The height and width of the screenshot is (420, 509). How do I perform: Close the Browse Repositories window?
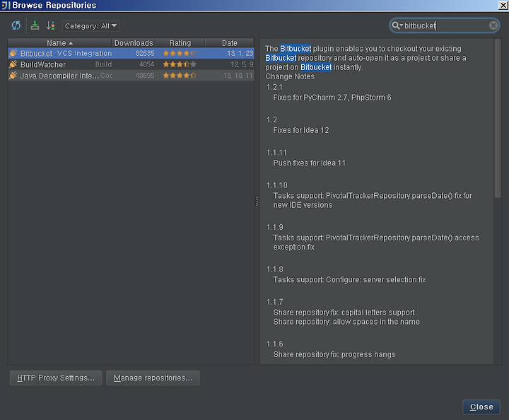(503, 5)
